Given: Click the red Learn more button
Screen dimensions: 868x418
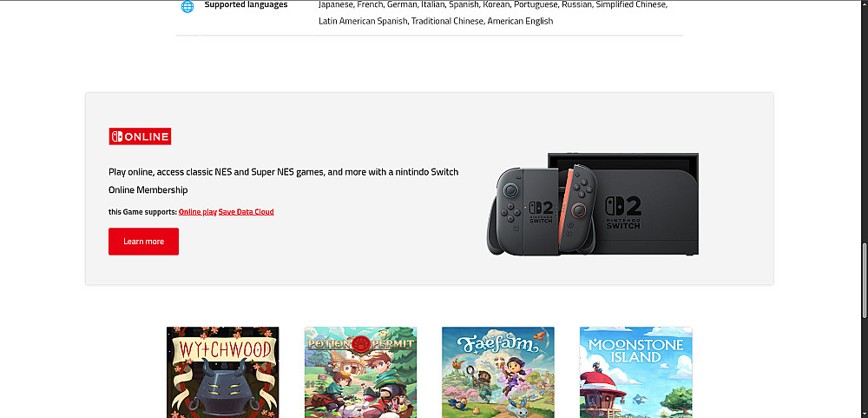Looking at the screenshot, I should pos(143,242).
